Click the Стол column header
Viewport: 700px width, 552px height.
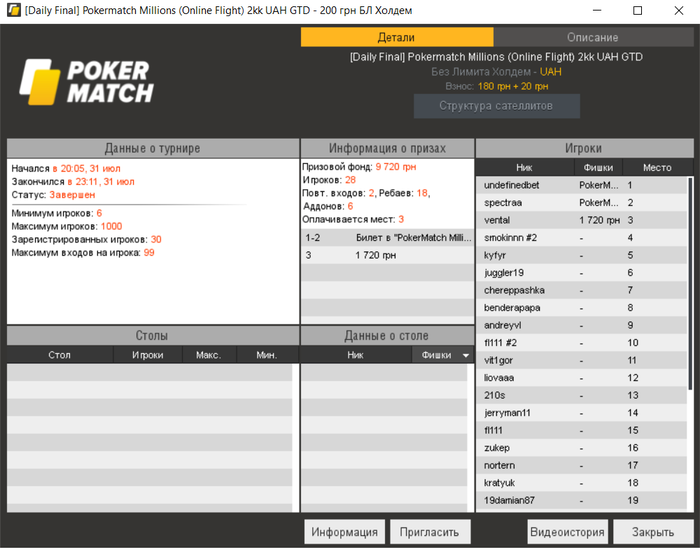pyautogui.click(x=60, y=355)
